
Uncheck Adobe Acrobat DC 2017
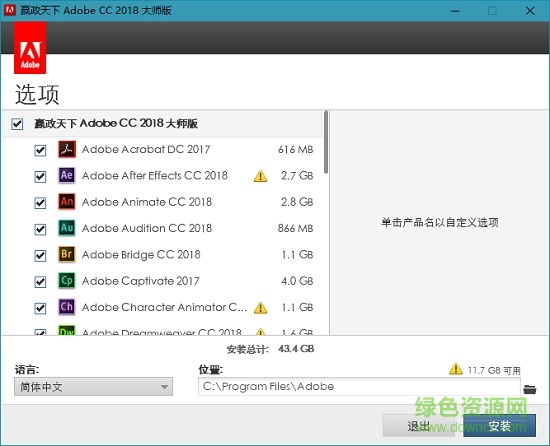(x=40, y=150)
